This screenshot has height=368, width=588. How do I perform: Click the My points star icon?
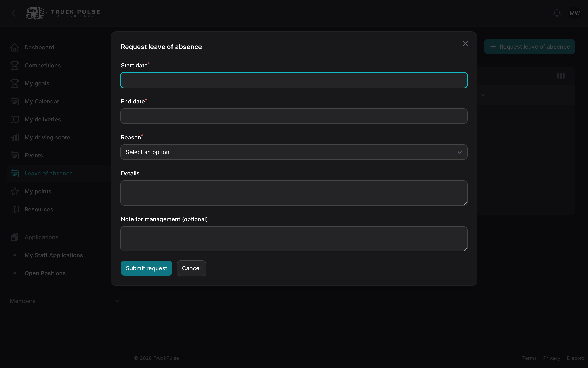(x=14, y=192)
